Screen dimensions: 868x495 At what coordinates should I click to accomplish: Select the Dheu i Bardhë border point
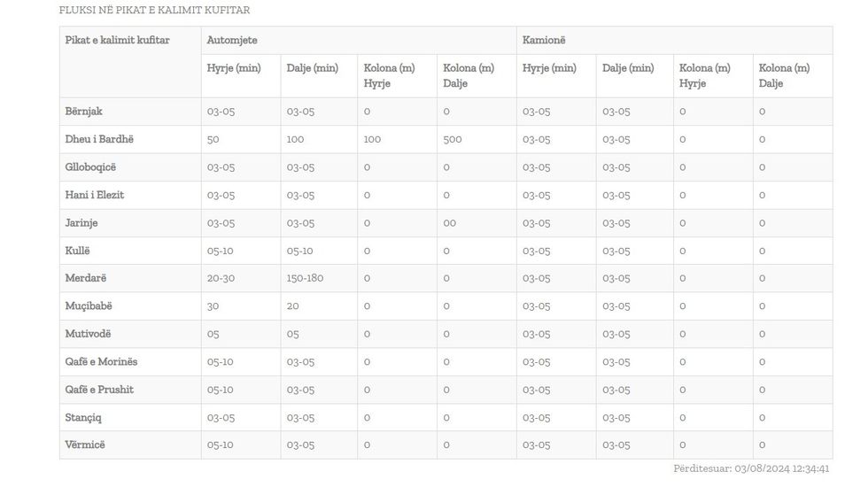pos(99,139)
